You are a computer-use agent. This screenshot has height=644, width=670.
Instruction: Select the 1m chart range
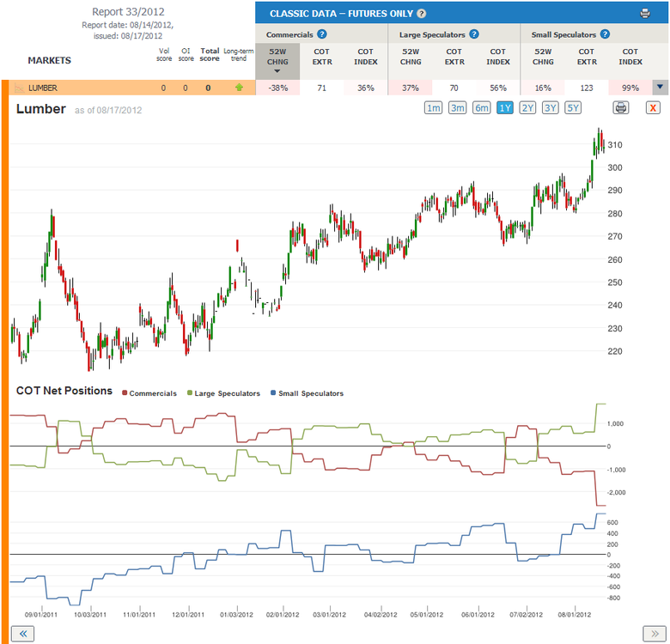pyautogui.click(x=433, y=107)
